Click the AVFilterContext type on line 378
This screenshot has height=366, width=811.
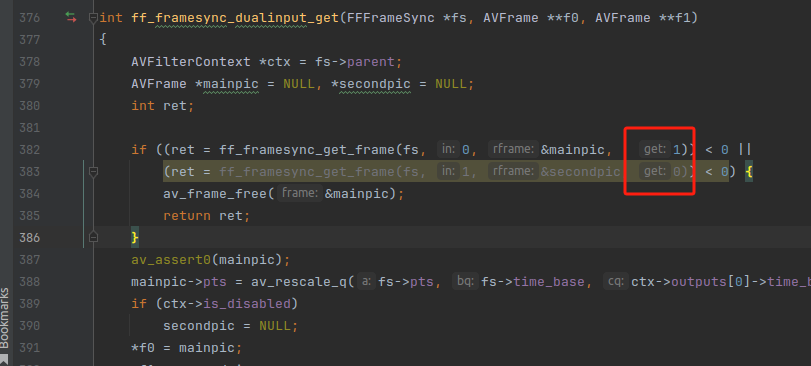191,62
